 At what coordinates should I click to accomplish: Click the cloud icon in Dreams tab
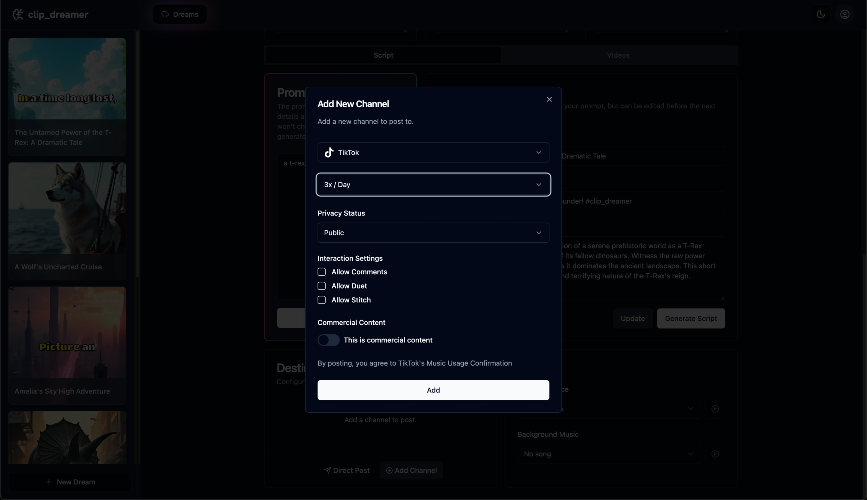coord(165,14)
